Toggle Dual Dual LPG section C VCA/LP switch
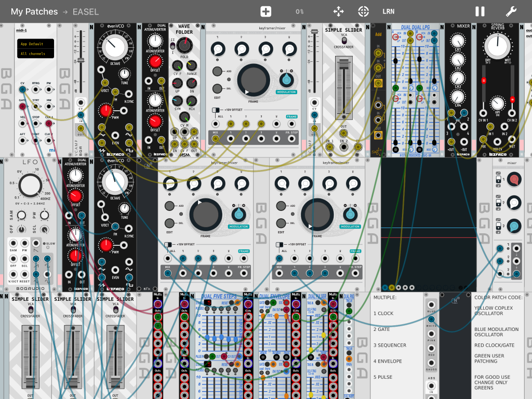The height and width of the screenshot is (399, 532). [395, 98]
